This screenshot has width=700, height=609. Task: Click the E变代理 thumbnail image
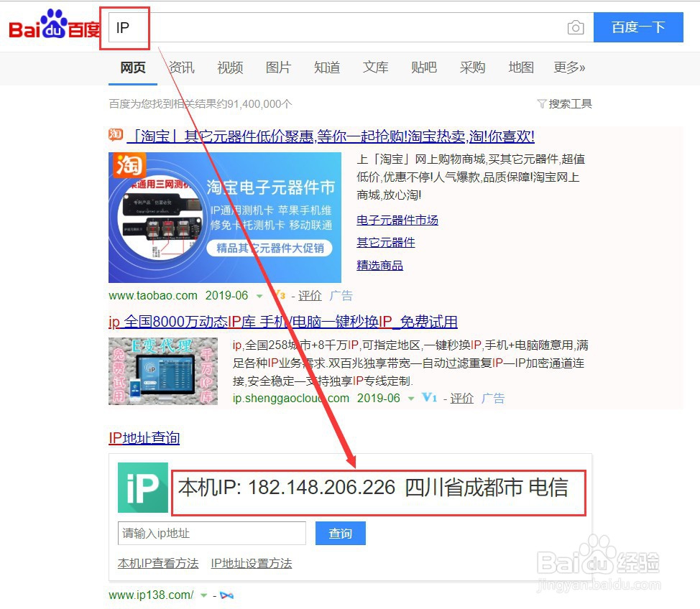point(163,371)
